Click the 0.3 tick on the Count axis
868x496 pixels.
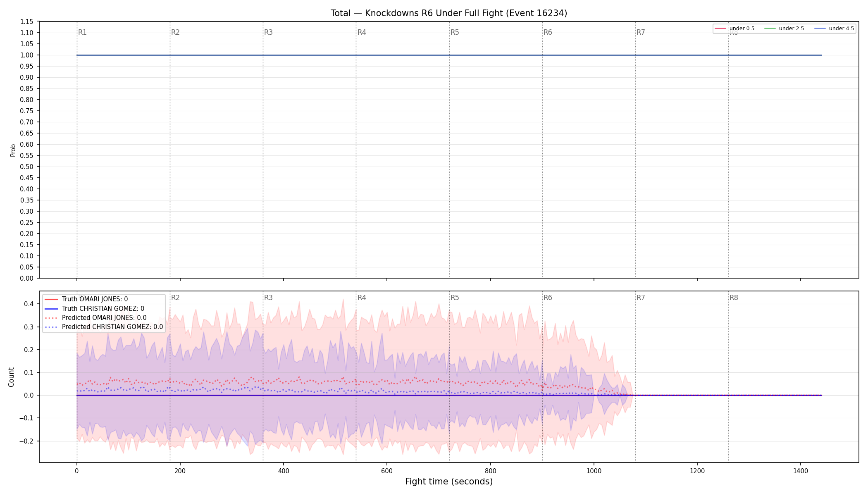pos(29,327)
